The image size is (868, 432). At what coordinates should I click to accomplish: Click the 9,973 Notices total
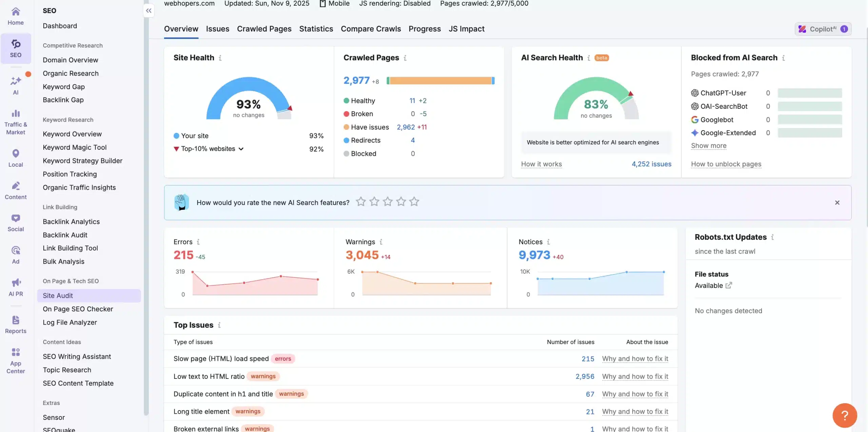(x=534, y=255)
